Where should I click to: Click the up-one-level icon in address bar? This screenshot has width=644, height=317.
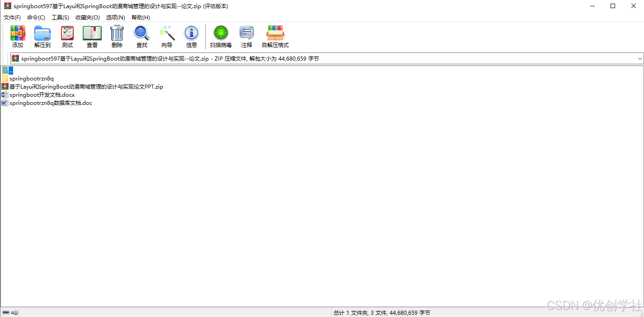pyautogui.click(x=15, y=58)
